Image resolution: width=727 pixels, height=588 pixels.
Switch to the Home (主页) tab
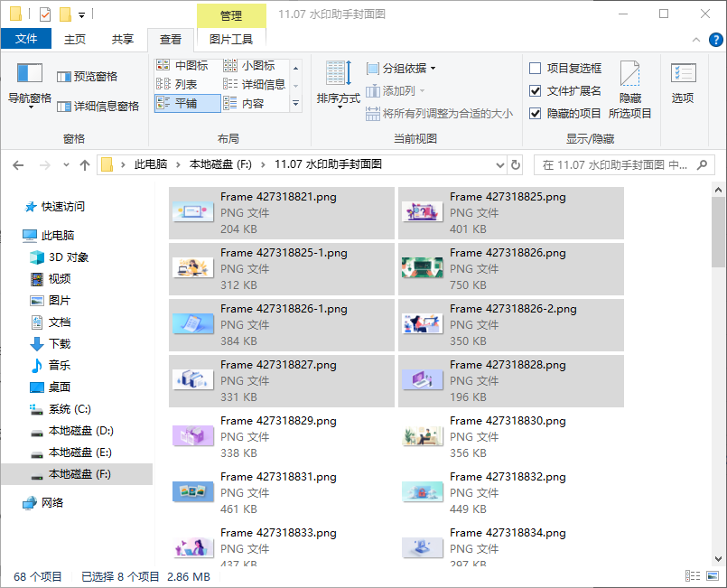(75, 39)
